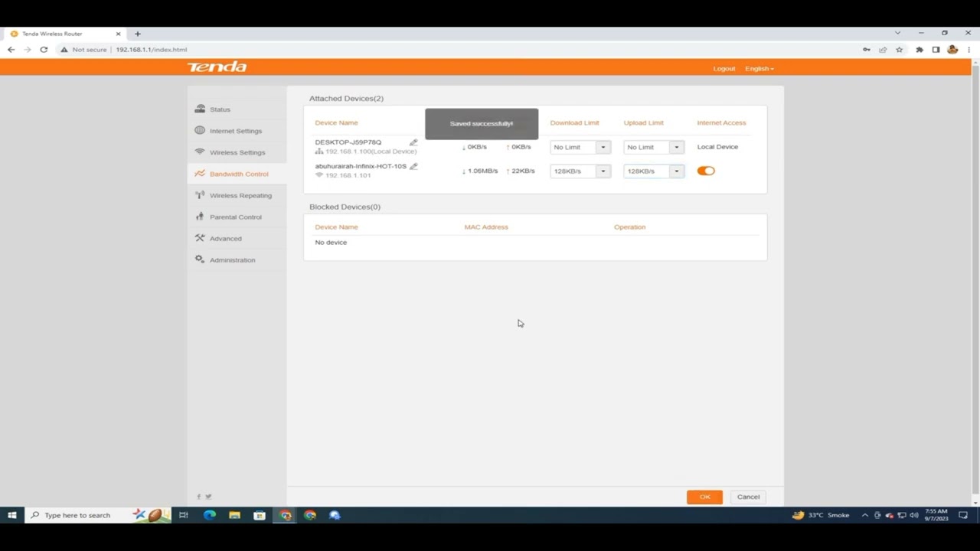This screenshot has width=980, height=551.
Task: Open File Explorer from taskbar
Action: tap(234, 515)
